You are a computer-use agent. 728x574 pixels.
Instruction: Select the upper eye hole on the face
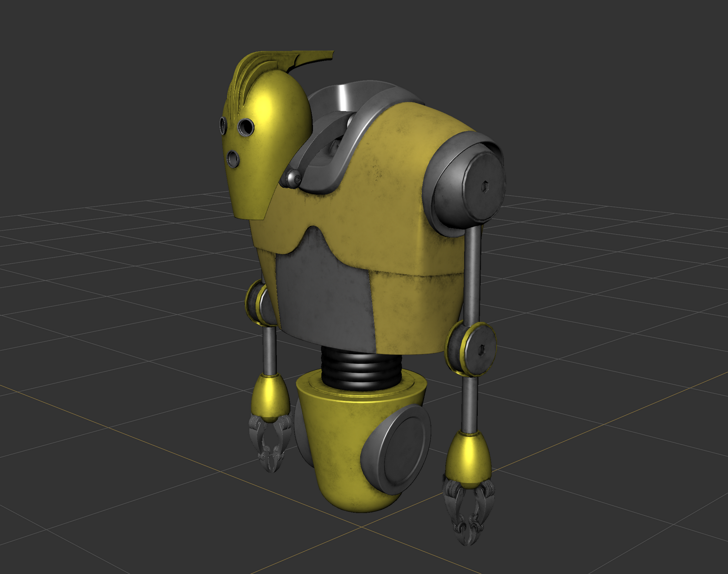click(x=246, y=126)
